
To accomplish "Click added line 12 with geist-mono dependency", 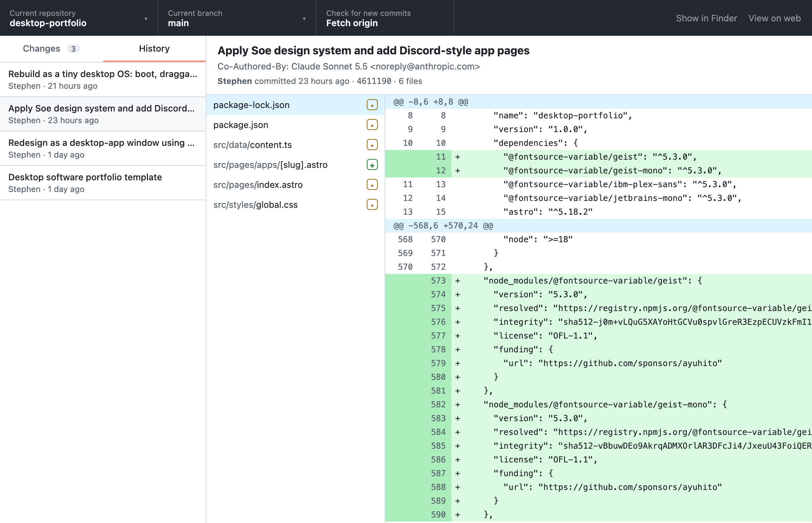I will pyautogui.click(x=598, y=171).
